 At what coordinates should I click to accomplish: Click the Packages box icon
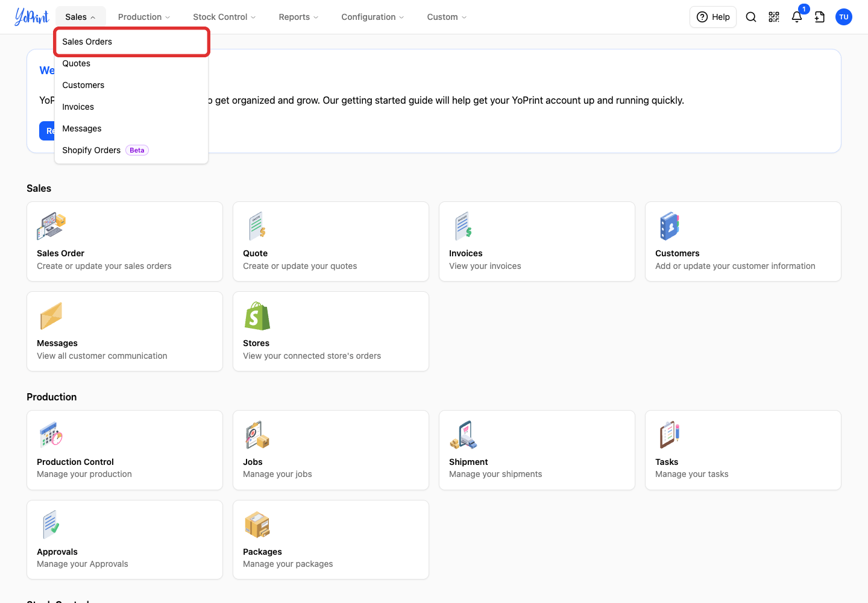257,525
